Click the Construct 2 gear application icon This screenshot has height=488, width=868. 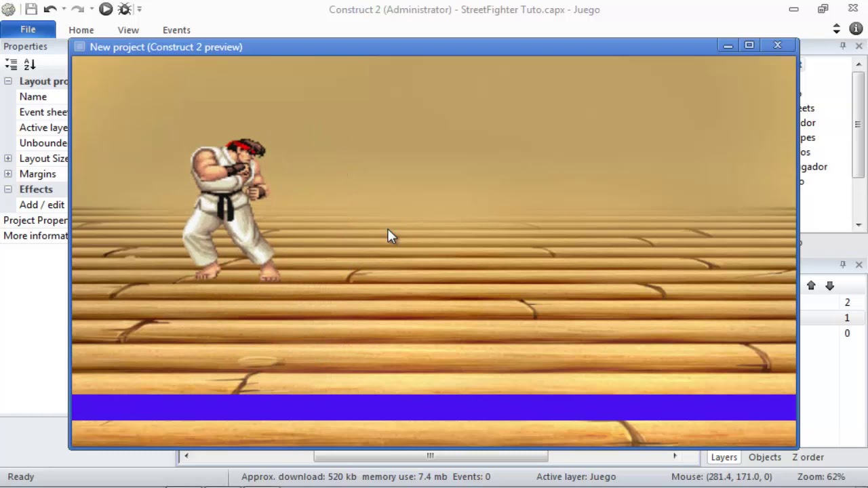(x=8, y=9)
